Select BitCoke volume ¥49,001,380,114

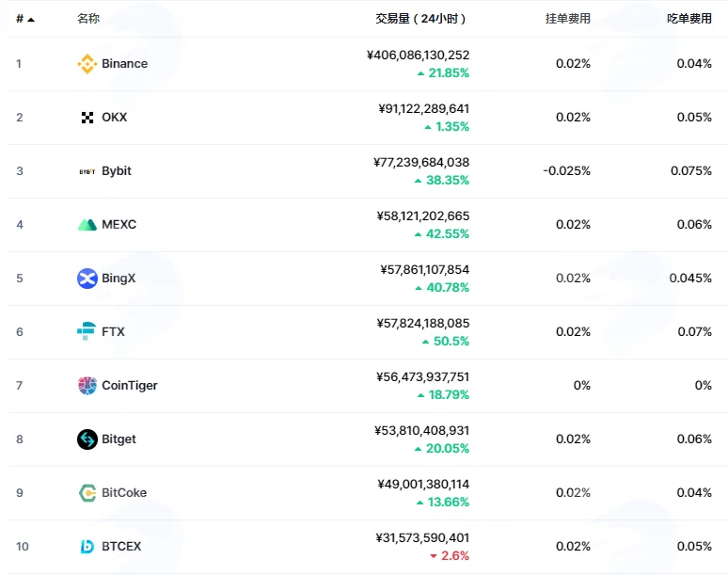click(423, 485)
